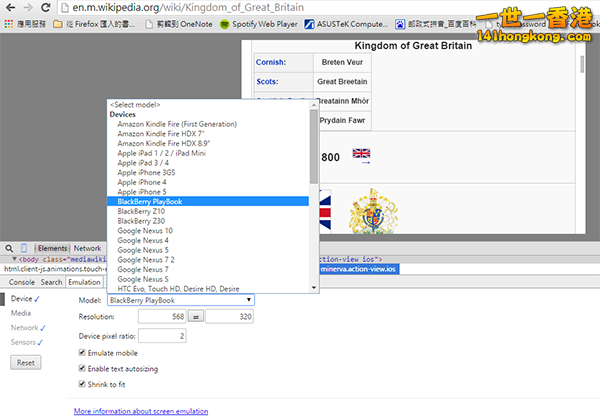Click the address bar URL field
The width and height of the screenshot is (600, 418).
pyautogui.click(x=268, y=7)
